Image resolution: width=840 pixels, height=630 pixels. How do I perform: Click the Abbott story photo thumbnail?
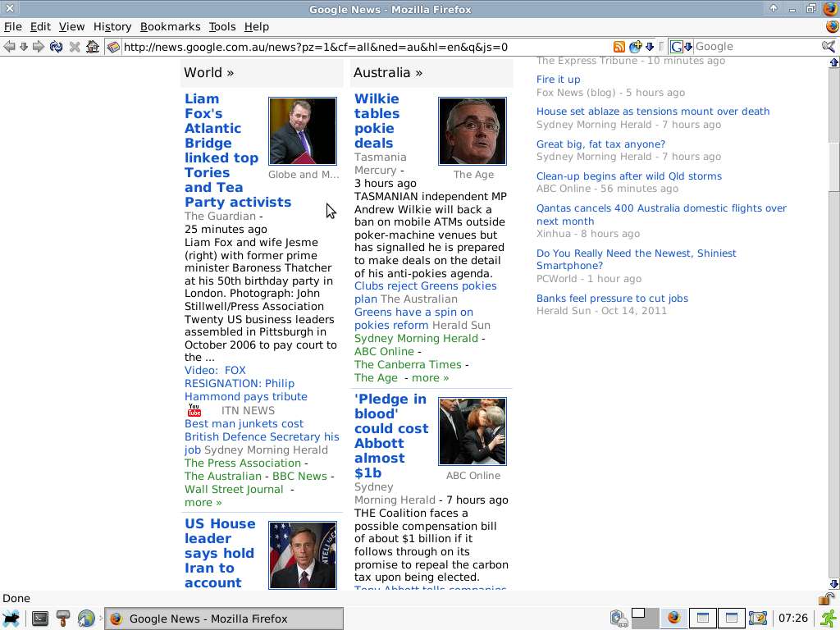tap(472, 431)
